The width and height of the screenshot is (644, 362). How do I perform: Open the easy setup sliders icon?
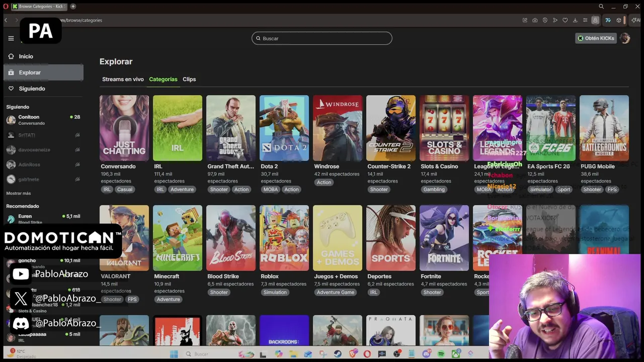[585, 20]
